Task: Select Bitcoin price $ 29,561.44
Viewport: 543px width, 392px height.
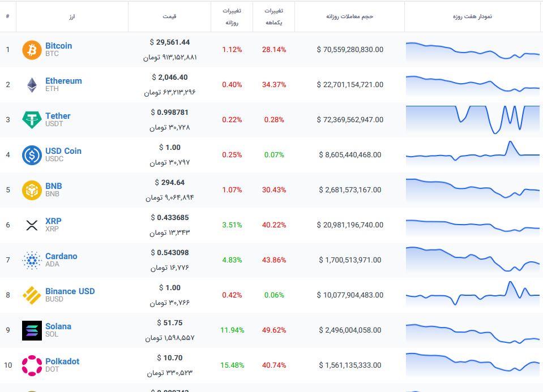Action: coord(170,42)
